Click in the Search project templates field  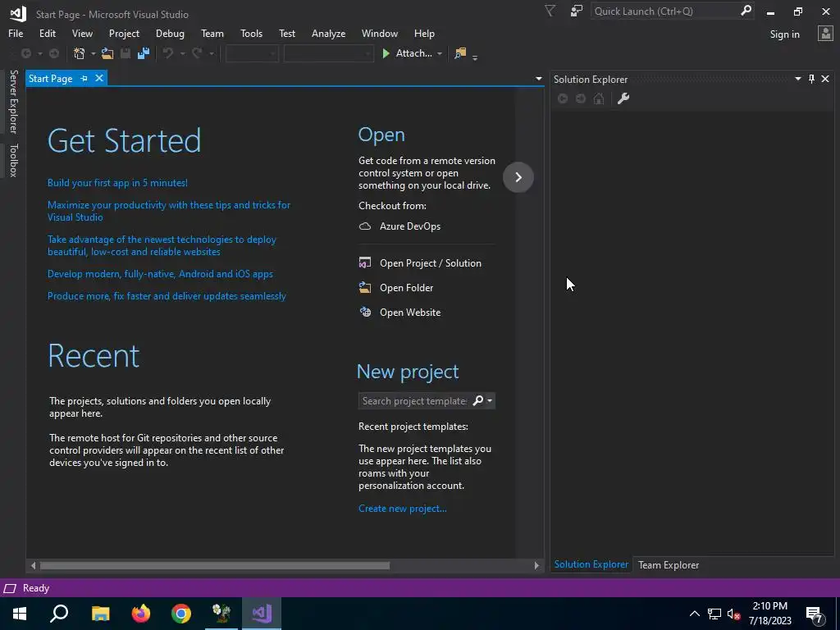(x=414, y=400)
